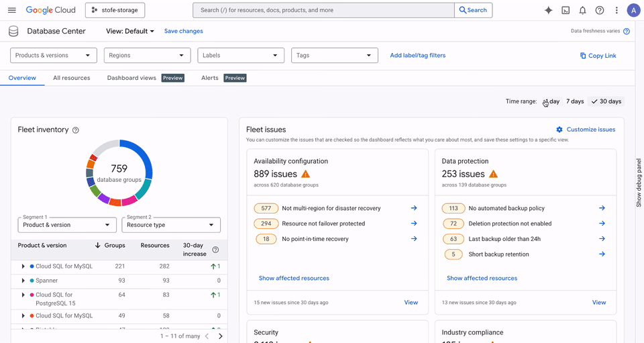
Task: Open the notifications bell
Action: pyautogui.click(x=582, y=10)
